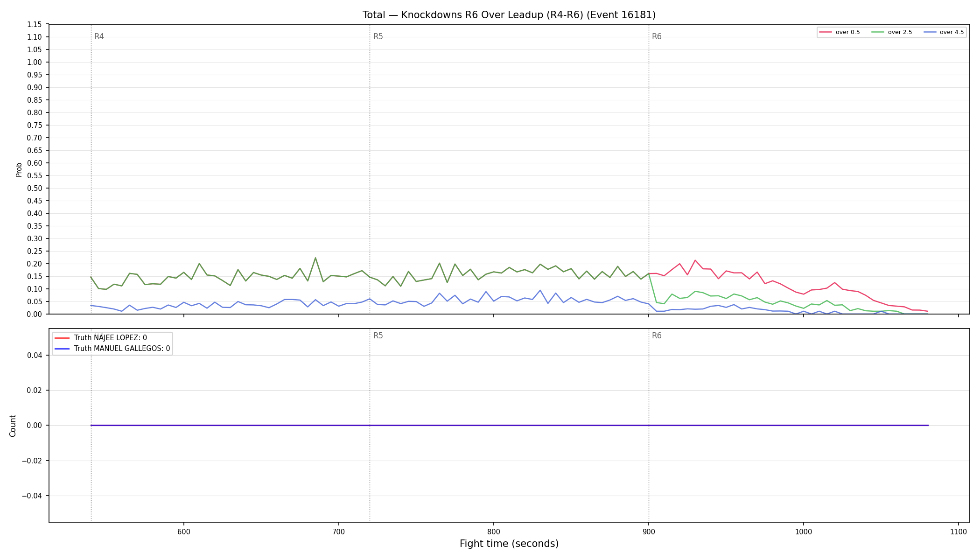
Task: Select the "Truth NAJEE LOPEZ: 0" legend entry
Action: (111, 338)
